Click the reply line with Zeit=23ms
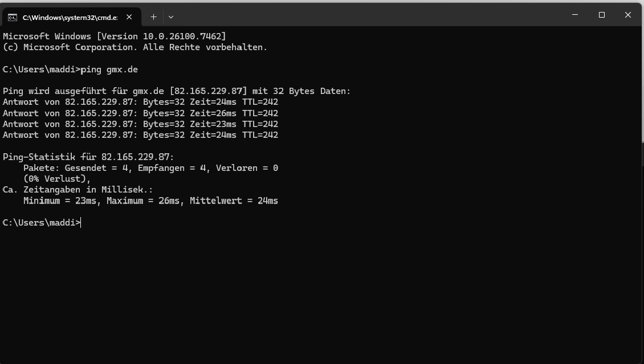Viewport: 644px width, 364px height. click(x=140, y=124)
